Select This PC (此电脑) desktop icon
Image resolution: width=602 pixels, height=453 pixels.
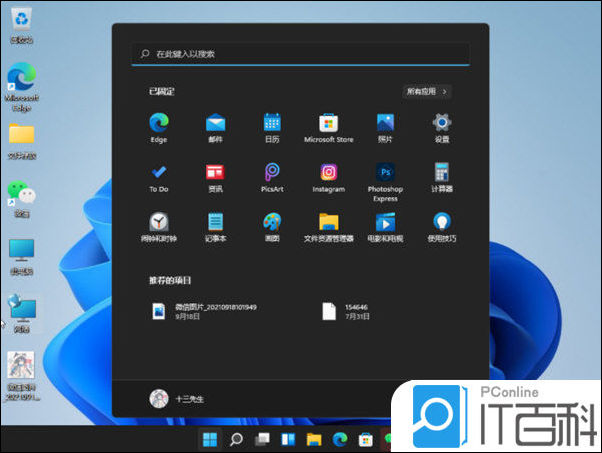point(22,256)
